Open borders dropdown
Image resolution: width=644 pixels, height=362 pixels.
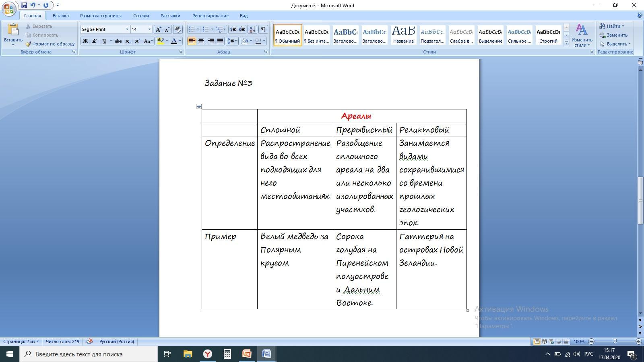[264, 41]
